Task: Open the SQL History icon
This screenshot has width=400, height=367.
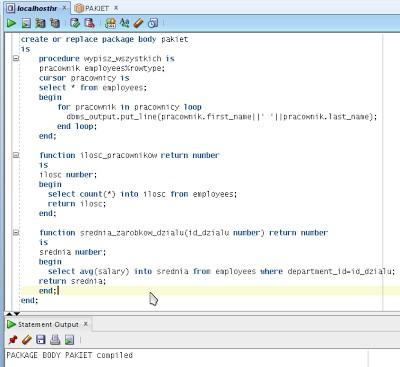Action: click(153, 23)
